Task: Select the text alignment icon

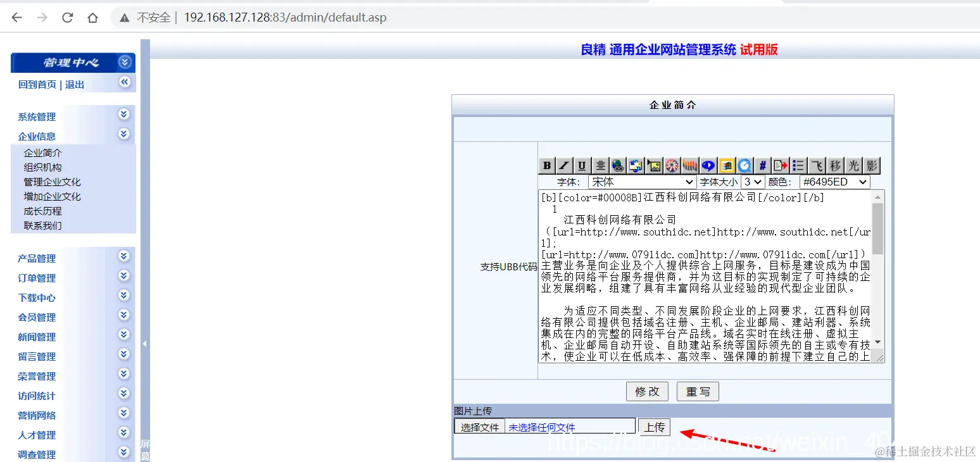Action: [x=599, y=165]
